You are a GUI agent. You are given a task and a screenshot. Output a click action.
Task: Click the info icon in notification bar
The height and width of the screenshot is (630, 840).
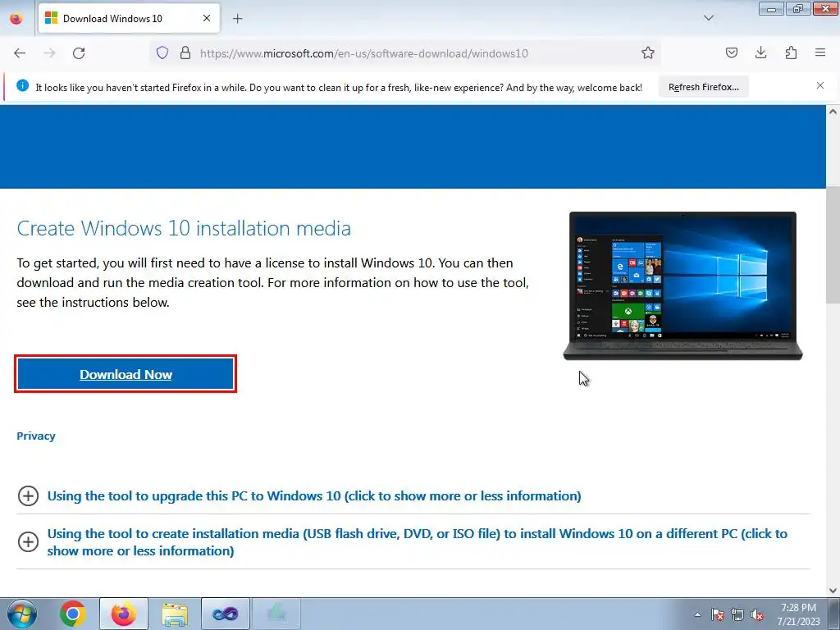(x=22, y=85)
